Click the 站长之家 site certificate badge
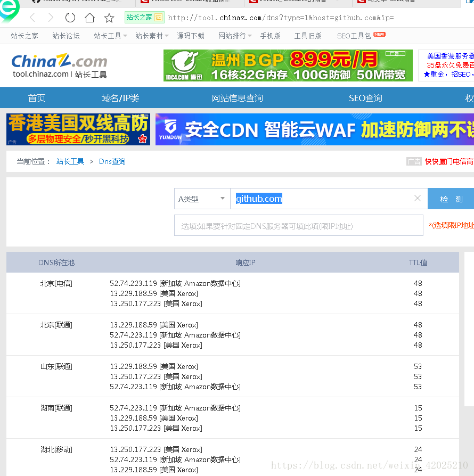The height and width of the screenshot is (476, 474). 144,17
